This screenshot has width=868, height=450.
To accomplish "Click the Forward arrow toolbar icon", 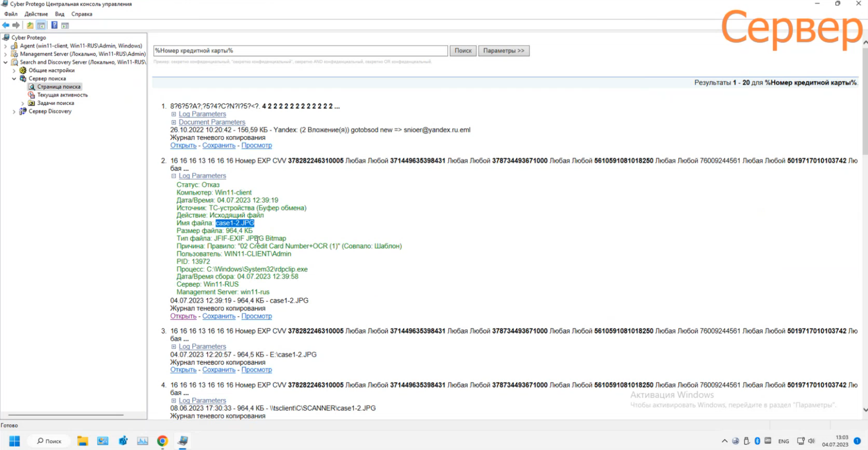I will pos(16,25).
